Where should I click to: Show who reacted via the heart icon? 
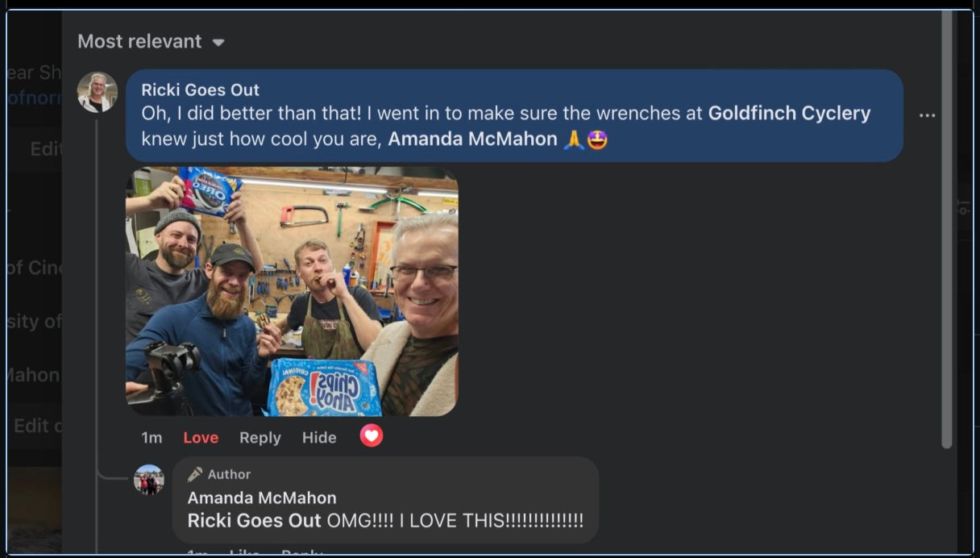371,436
